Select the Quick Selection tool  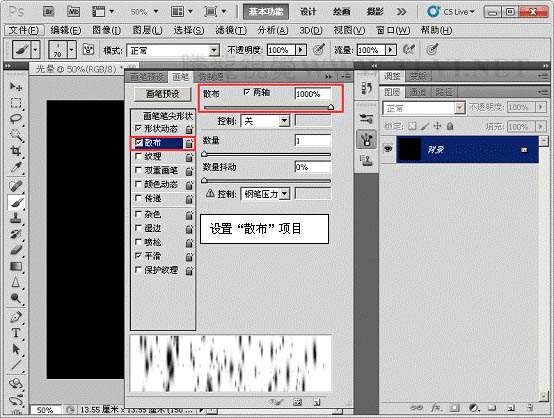[16, 135]
